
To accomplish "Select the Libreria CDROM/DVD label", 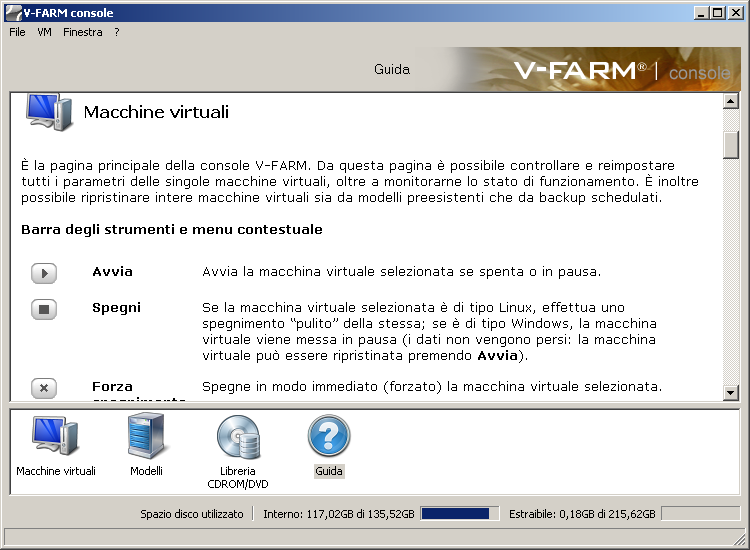I will pos(238,477).
